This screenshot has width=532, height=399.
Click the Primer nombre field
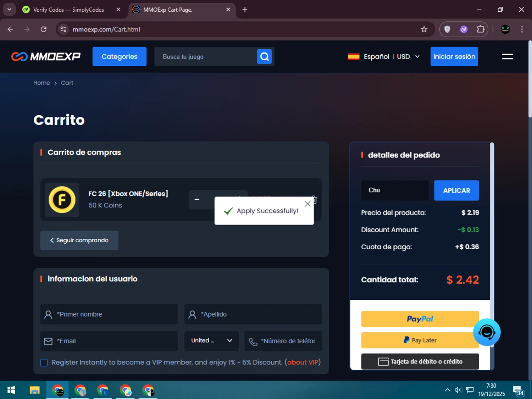pyautogui.click(x=109, y=314)
